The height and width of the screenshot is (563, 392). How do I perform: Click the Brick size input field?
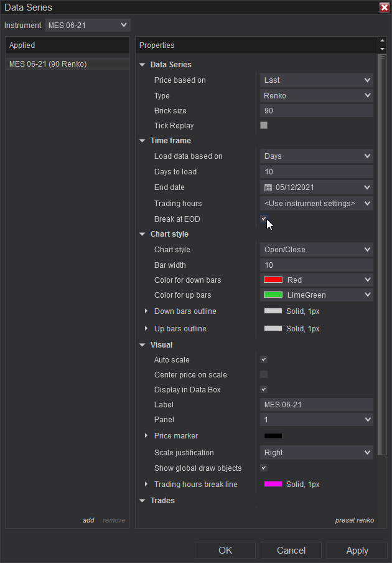[316, 111]
